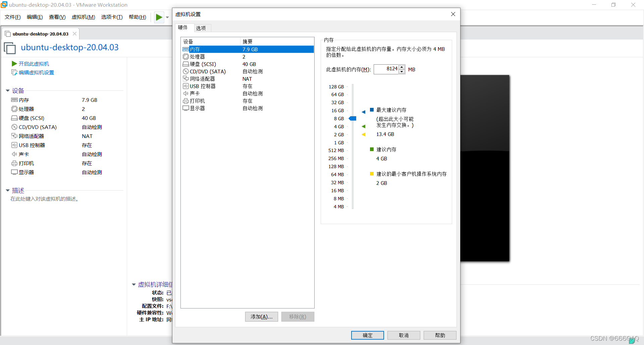Open the power options dropdown arrow in toolbar

coord(167,17)
